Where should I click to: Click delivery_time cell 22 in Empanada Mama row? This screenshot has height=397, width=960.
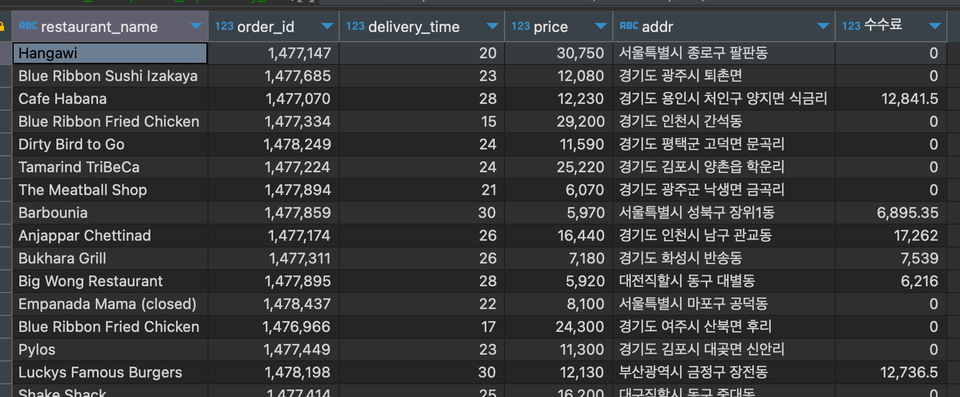coord(422,304)
